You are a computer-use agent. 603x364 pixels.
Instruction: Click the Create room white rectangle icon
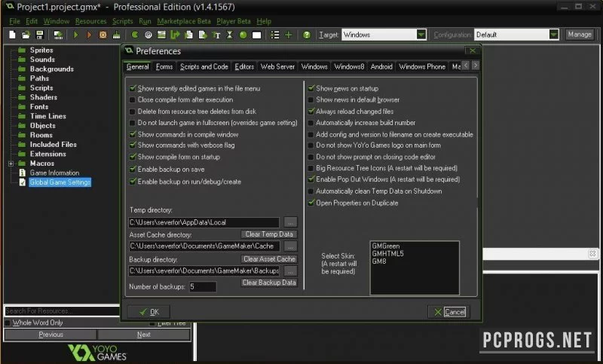coord(256,35)
